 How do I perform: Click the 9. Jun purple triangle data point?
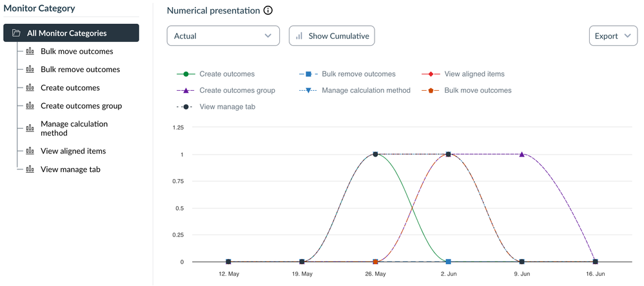[x=522, y=155]
